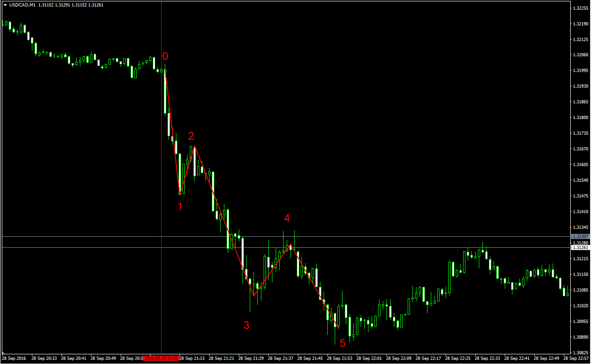Click price axis label 1.31930
The image size is (591, 364).
coord(580,86)
